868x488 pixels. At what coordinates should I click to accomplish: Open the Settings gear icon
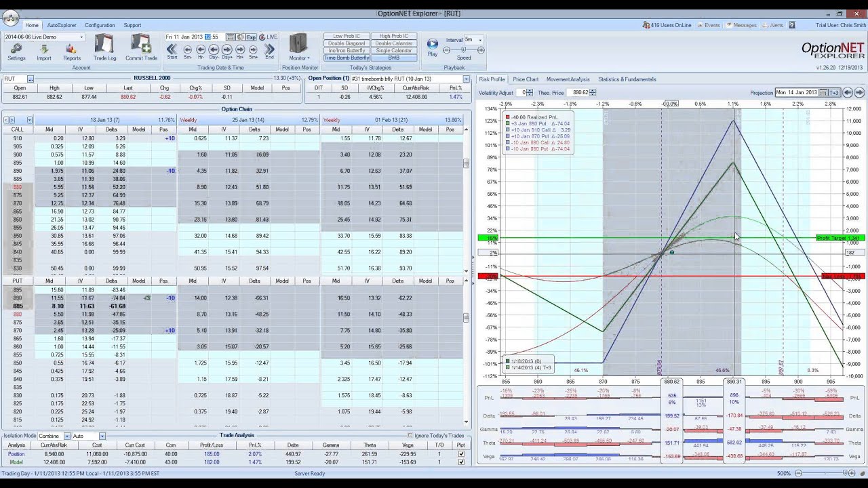pos(16,52)
